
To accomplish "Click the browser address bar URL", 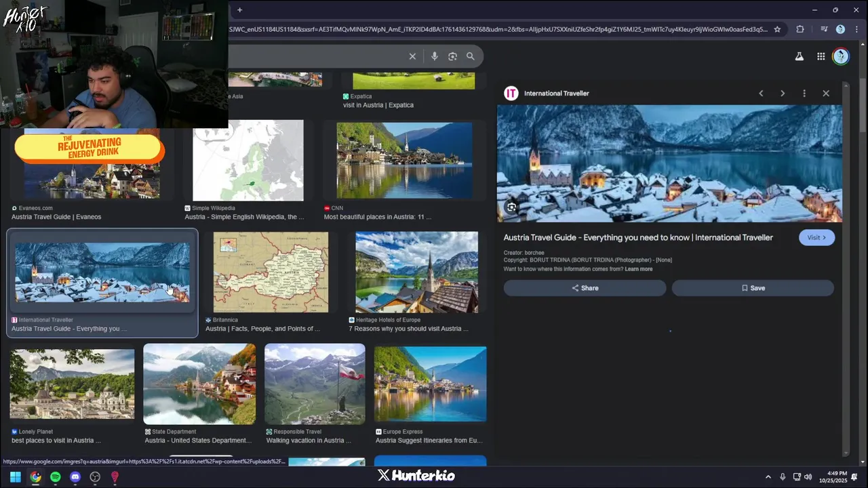I will click(x=498, y=29).
